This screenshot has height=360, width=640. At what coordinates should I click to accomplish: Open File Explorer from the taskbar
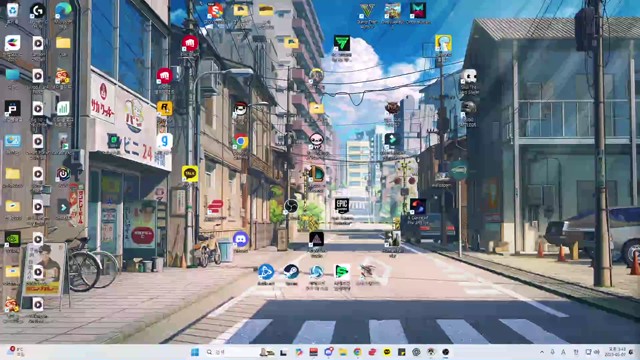(343, 352)
